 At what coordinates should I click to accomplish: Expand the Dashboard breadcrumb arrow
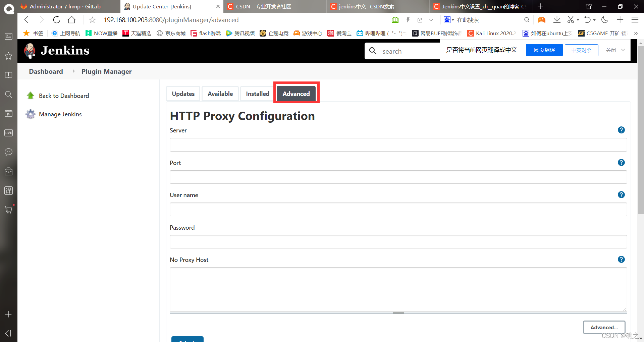point(74,71)
